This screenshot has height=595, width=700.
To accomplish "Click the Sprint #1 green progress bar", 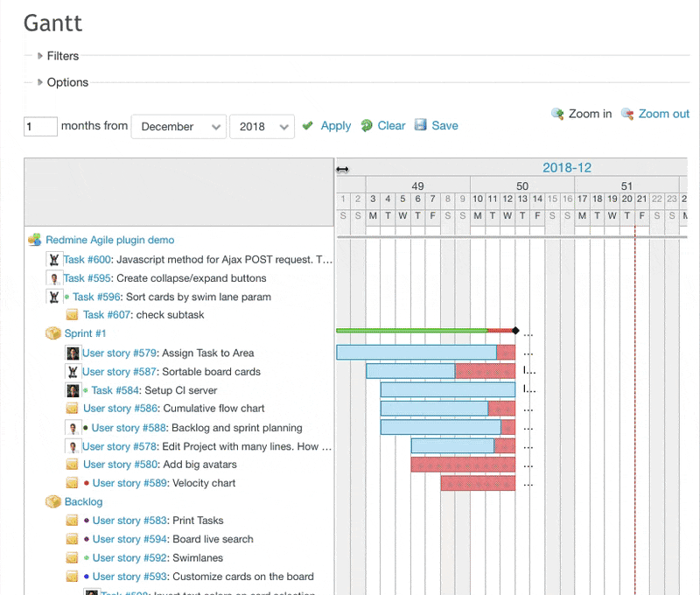I will [411, 331].
